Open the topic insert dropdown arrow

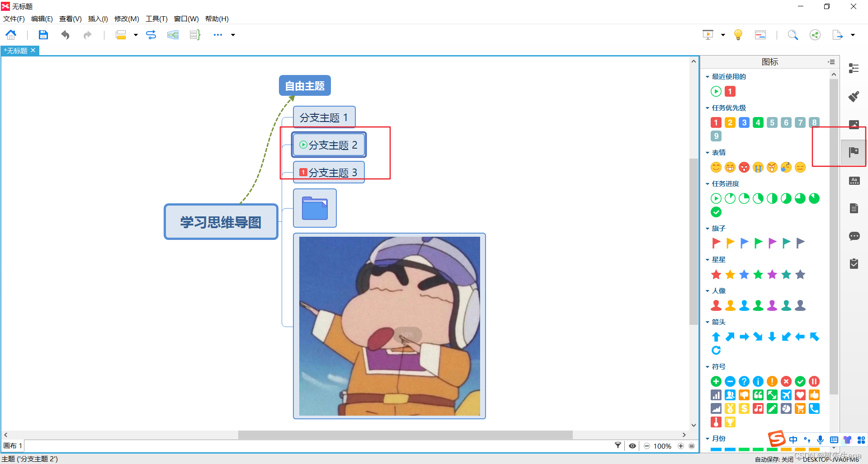pyautogui.click(x=136, y=35)
